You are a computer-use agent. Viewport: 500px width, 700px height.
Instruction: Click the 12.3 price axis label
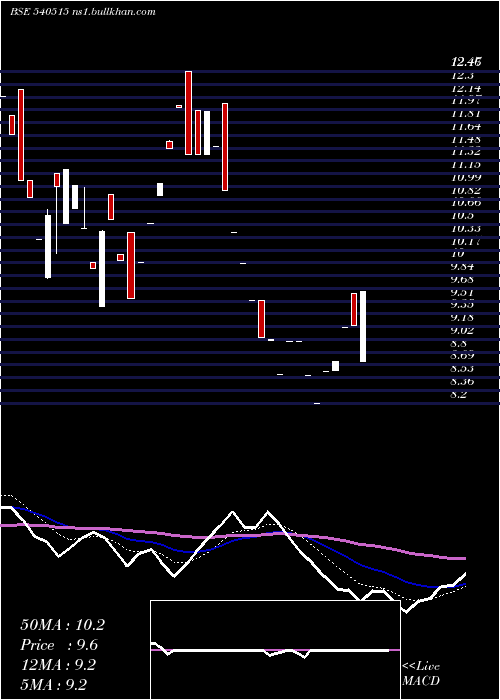(462, 75)
